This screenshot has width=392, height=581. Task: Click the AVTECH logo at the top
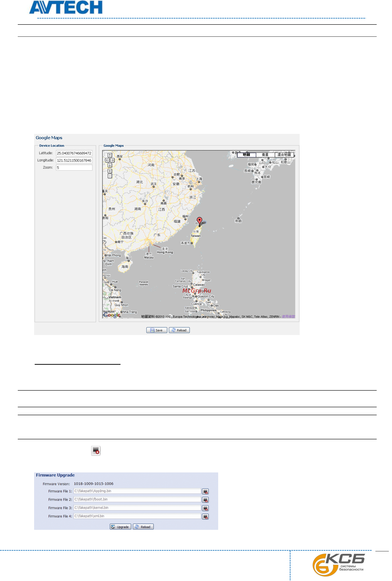(66, 7)
